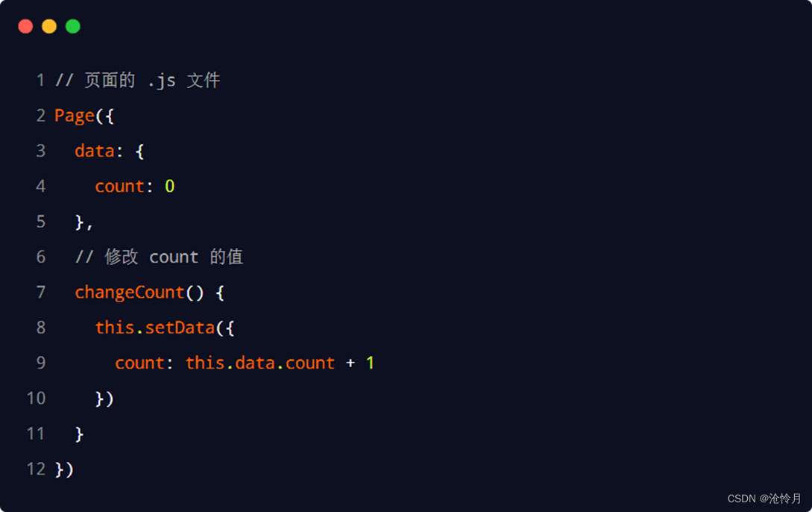Click this.data.count expression on line 9

pos(260,363)
